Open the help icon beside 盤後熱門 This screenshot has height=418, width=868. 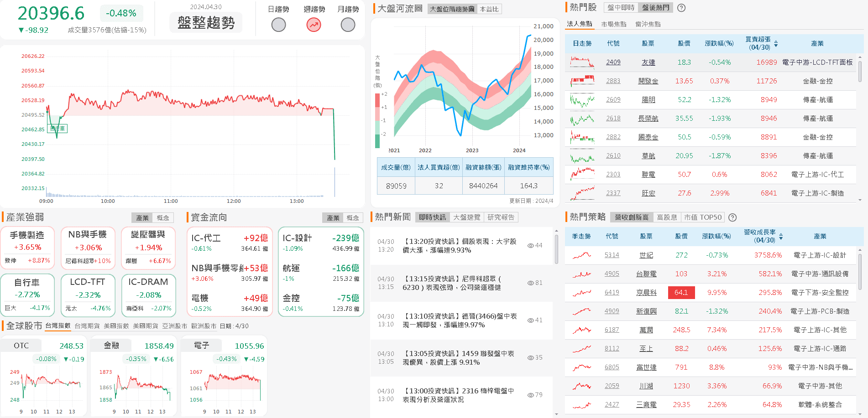[681, 8]
